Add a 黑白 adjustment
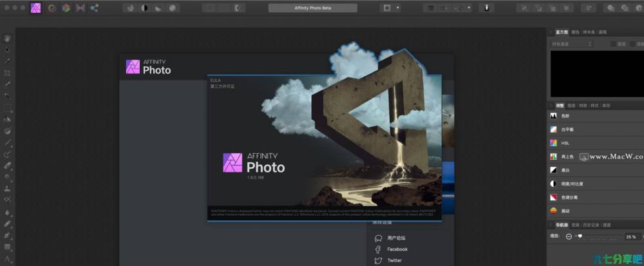644x266 pixels. click(x=596, y=170)
